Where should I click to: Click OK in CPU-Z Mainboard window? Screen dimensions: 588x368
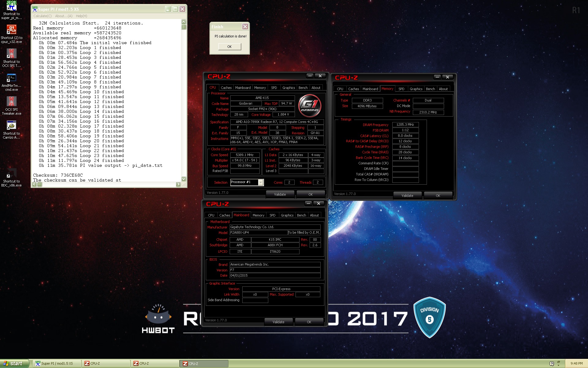(309, 322)
